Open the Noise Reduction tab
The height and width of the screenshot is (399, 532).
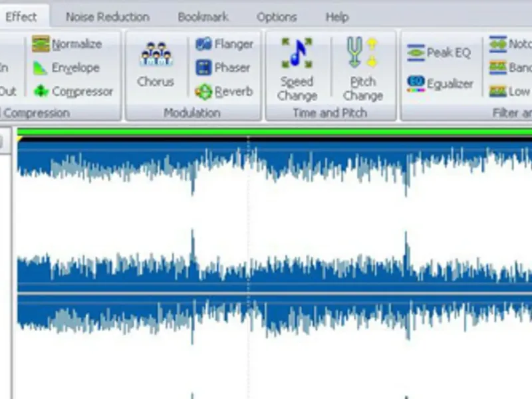tap(108, 17)
